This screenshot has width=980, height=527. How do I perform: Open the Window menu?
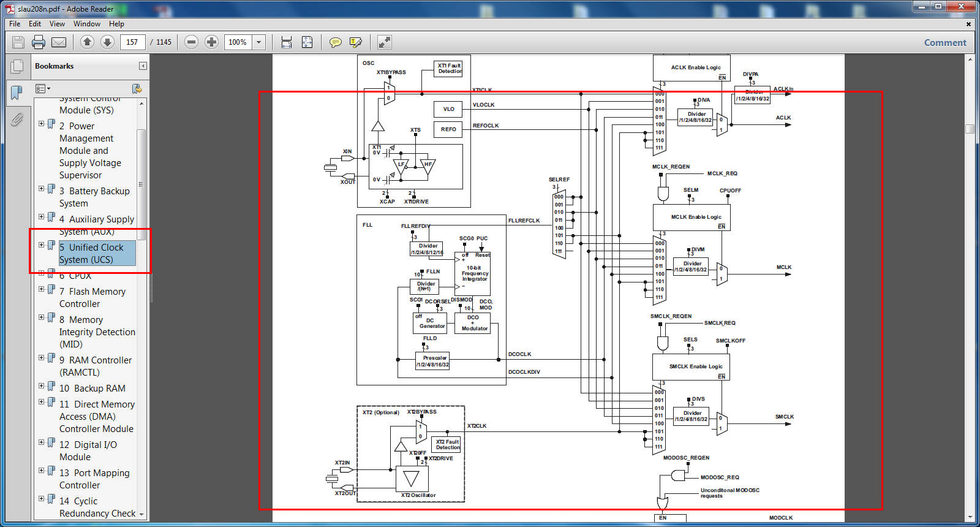point(87,24)
